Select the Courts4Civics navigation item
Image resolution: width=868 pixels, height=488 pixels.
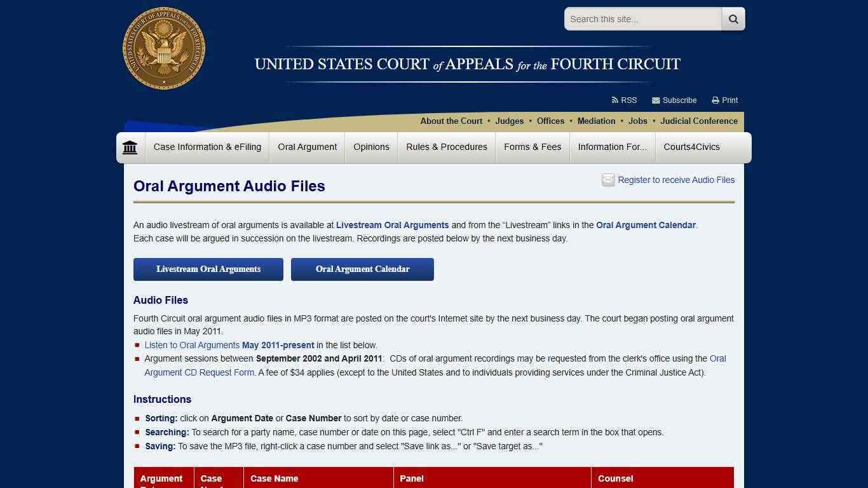(691, 147)
